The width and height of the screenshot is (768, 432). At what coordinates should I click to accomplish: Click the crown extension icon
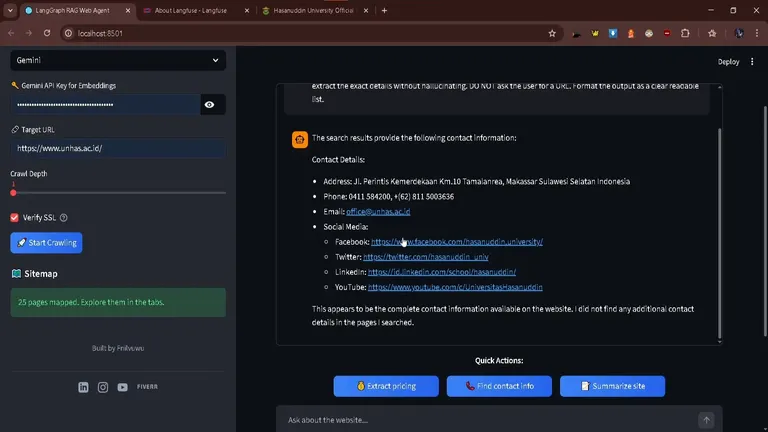coord(595,33)
